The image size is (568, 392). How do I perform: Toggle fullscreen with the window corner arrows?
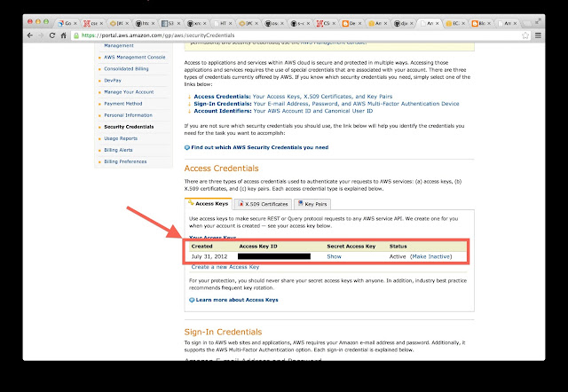(x=538, y=21)
